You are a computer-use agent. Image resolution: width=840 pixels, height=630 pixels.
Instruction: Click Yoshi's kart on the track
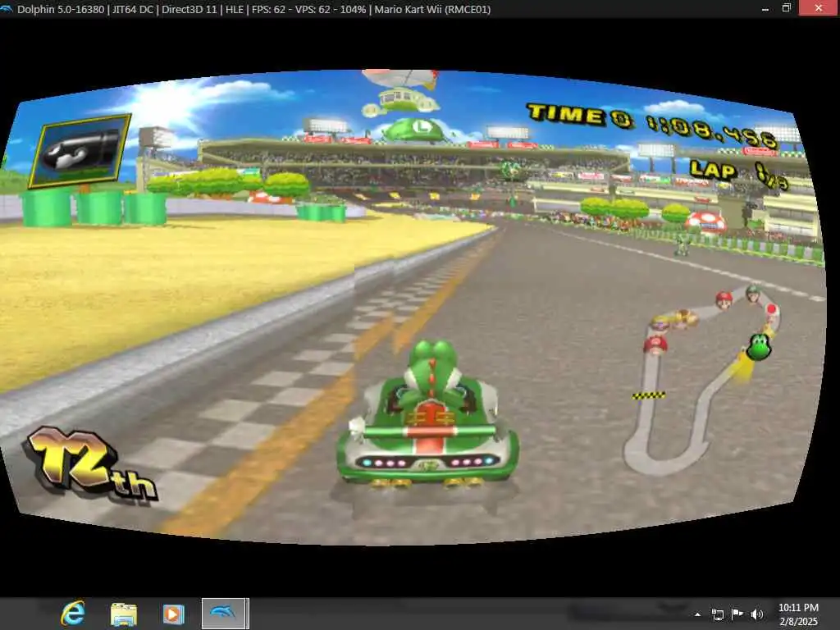pyautogui.click(x=427, y=415)
